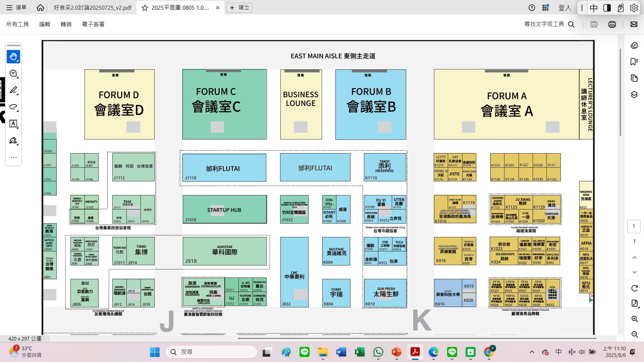
Task: Toggle the taskbar 中 language indicator
Action: pos(558,352)
